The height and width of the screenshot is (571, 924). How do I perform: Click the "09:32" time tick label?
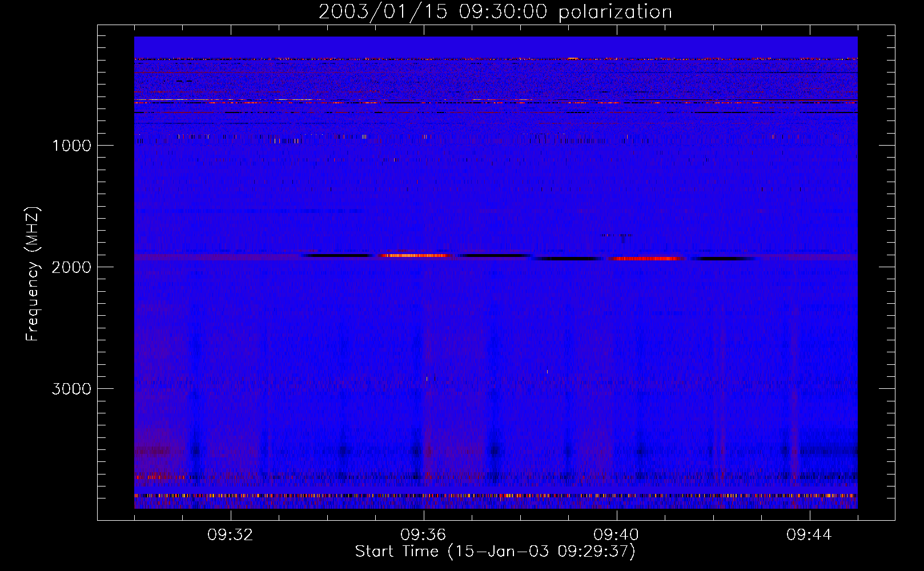pos(230,535)
